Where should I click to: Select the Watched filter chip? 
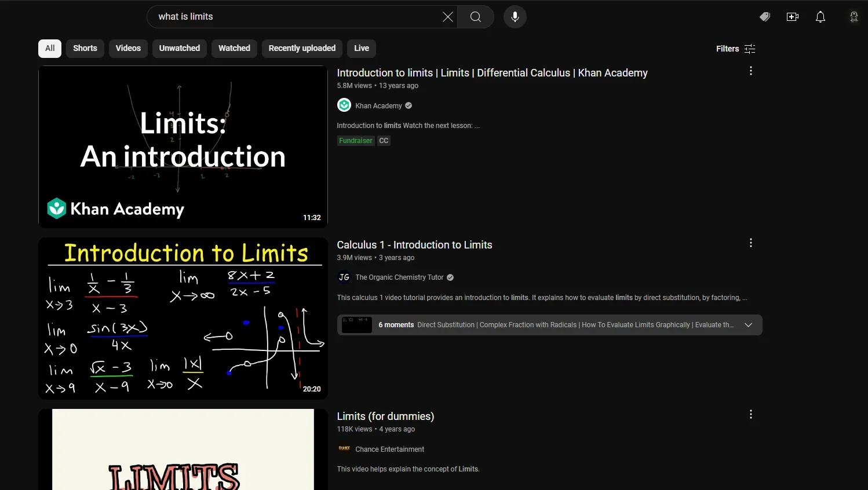(x=234, y=48)
